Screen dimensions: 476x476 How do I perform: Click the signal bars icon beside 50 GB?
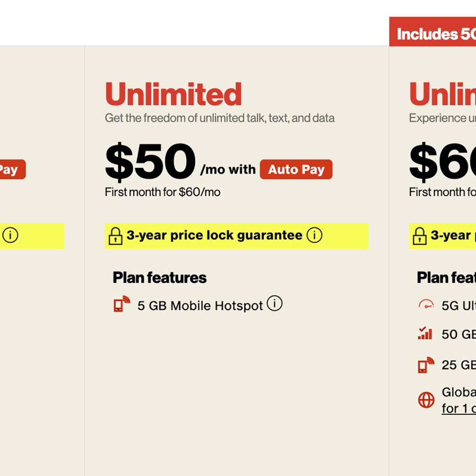(x=425, y=334)
